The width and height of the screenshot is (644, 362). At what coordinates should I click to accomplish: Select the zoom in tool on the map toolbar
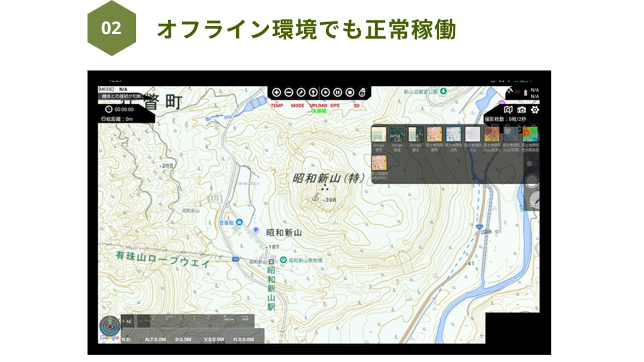pos(277,93)
